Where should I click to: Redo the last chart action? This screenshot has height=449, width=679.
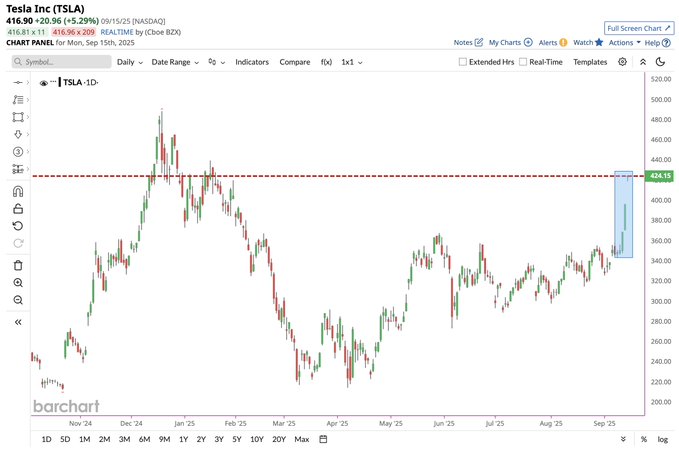pos(18,243)
